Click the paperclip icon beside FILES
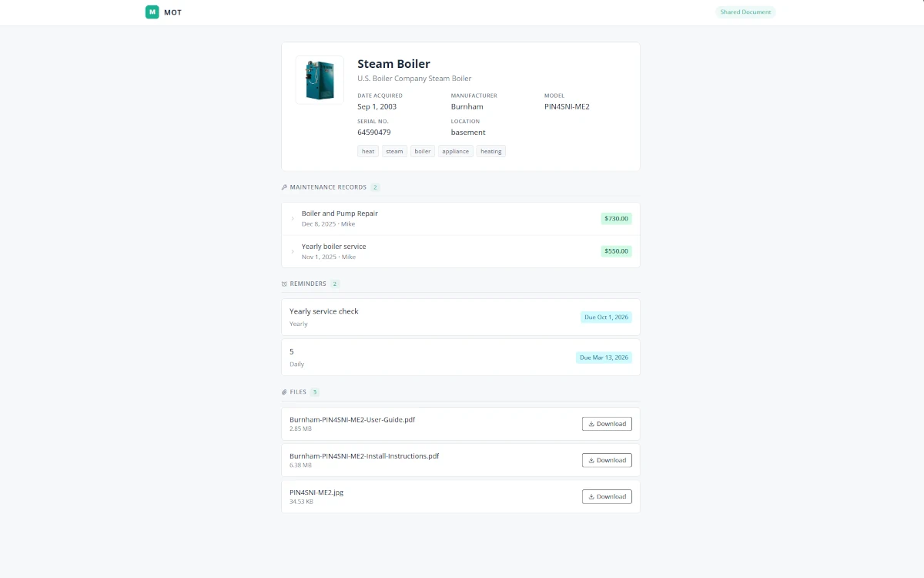Viewport: 924px width, 578px height. [x=284, y=391]
